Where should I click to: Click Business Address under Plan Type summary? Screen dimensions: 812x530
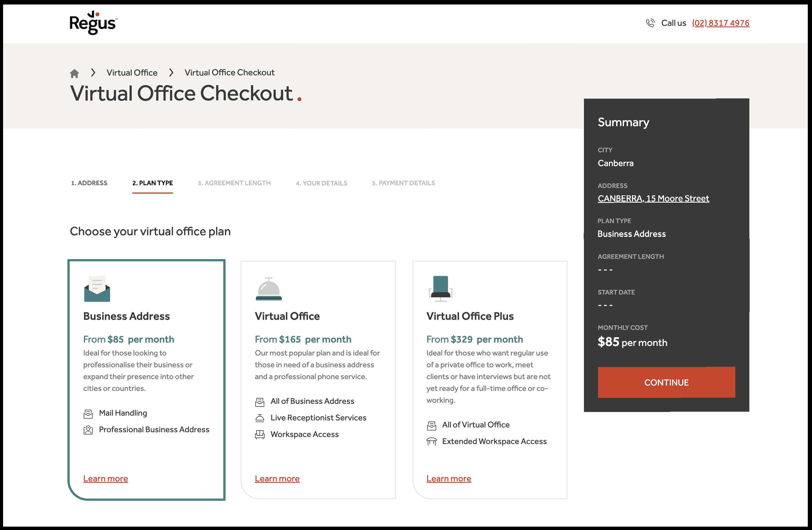tap(631, 234)
